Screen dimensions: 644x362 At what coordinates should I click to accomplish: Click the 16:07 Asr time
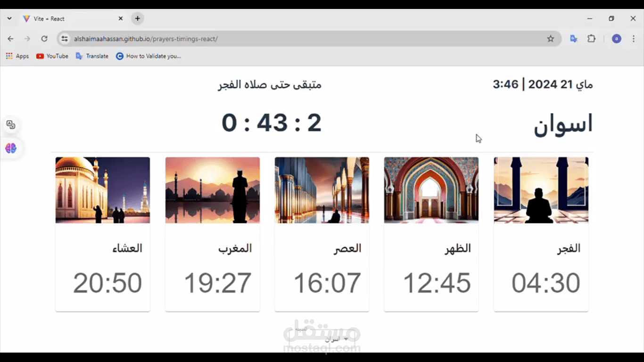[x=327, y=283]
